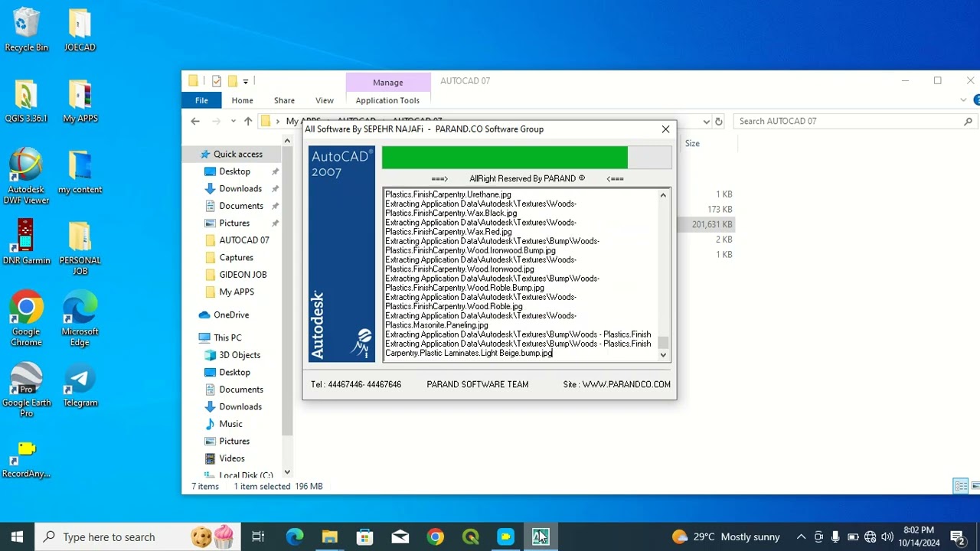This screenshot has width=980, height=551.
Task: Open Chrome from the taskbar
Action: click(x=436, y=536)
